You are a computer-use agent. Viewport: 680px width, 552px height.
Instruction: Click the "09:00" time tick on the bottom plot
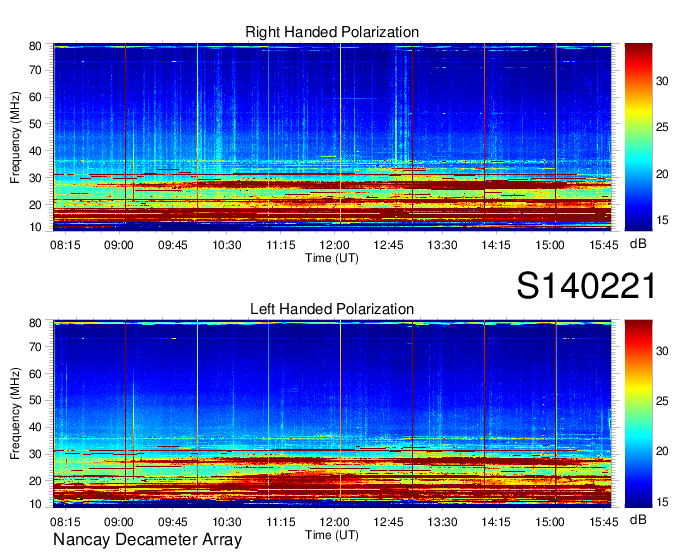tap(118, 521)
